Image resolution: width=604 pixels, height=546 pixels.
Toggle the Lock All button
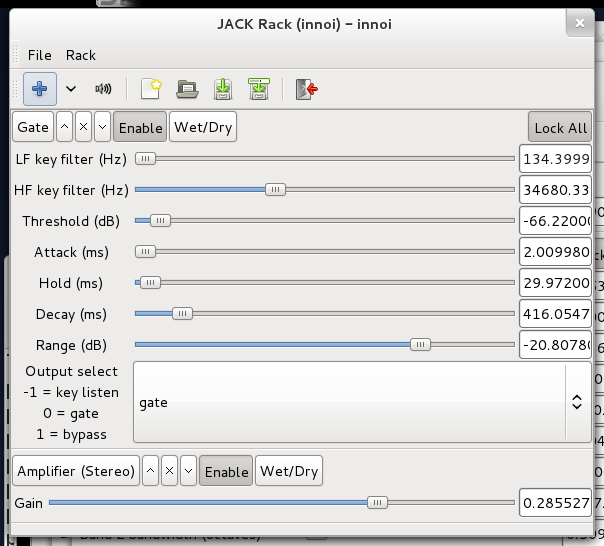click(x=560, y=127)
